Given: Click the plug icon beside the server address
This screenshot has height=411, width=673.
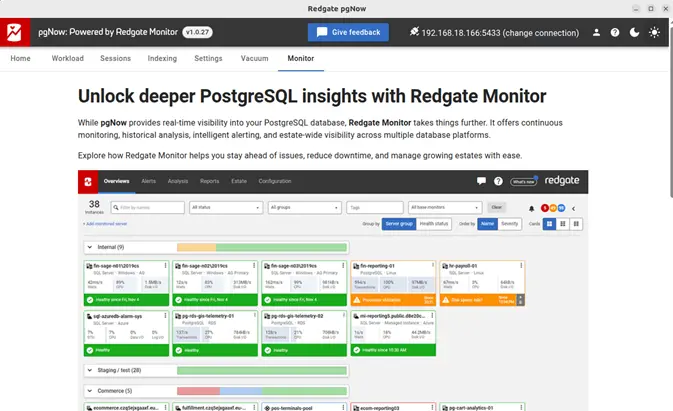Looking at the screenshot, I should (x=414, y=32).
